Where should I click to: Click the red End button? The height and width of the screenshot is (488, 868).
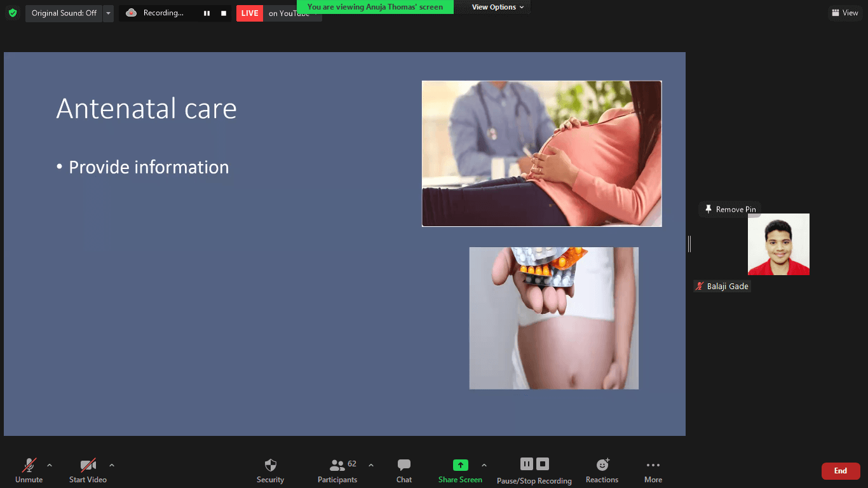click(x=840, y=471)
